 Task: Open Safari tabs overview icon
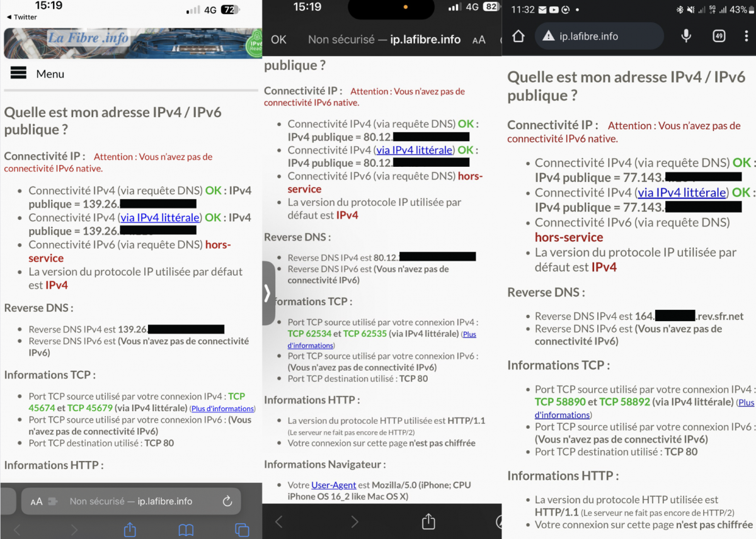(x=242, y=530)
